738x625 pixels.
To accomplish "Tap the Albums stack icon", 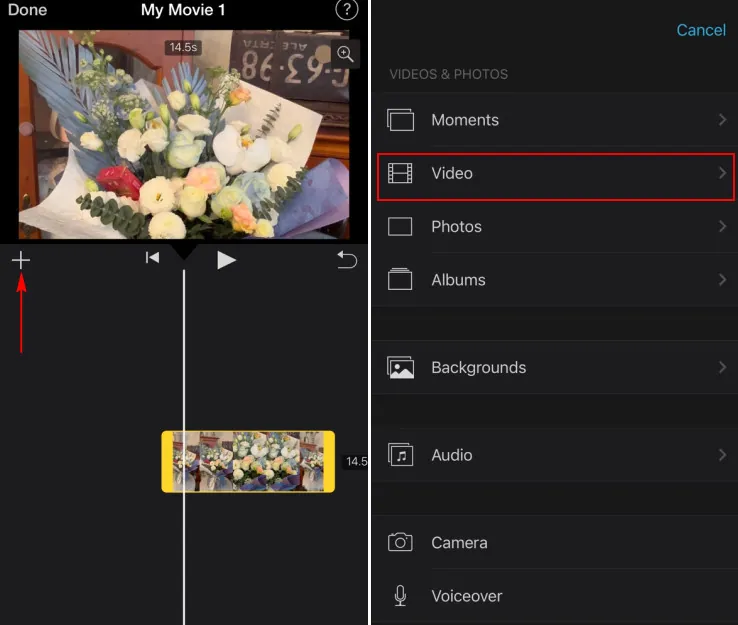I will [400, 279].
